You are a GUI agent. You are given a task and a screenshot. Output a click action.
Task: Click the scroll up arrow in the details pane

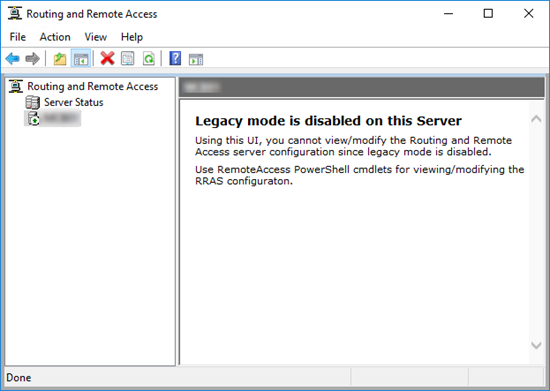(536, 119)
